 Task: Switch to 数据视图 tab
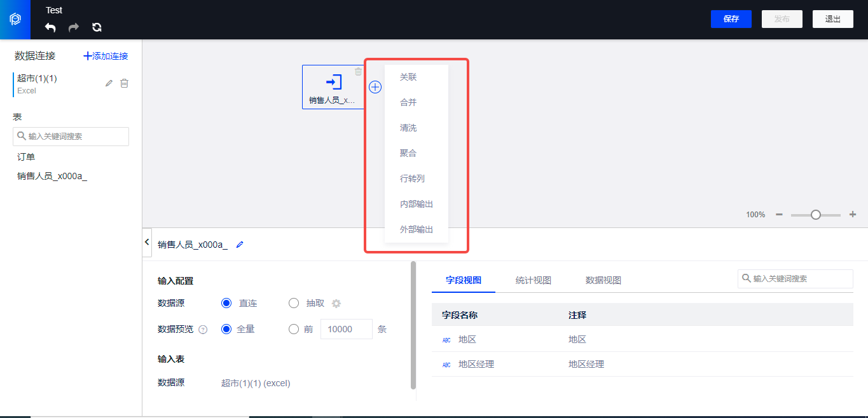tap(603, 280)
